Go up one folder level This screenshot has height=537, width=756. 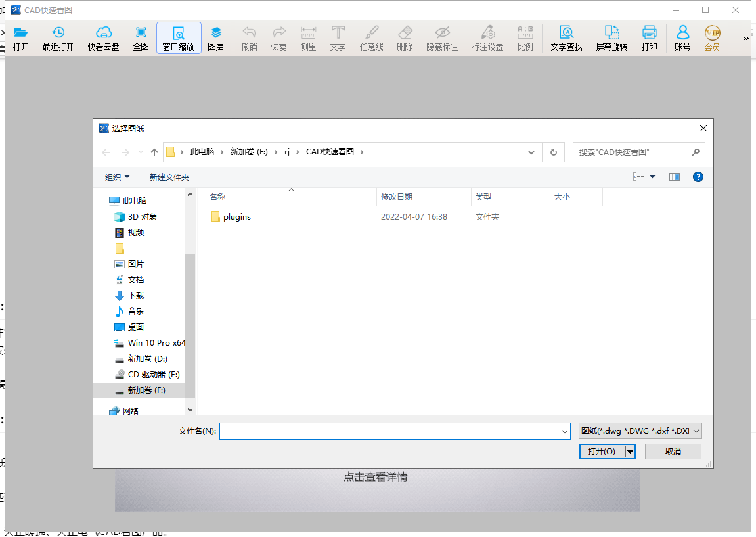pos(154,152)
